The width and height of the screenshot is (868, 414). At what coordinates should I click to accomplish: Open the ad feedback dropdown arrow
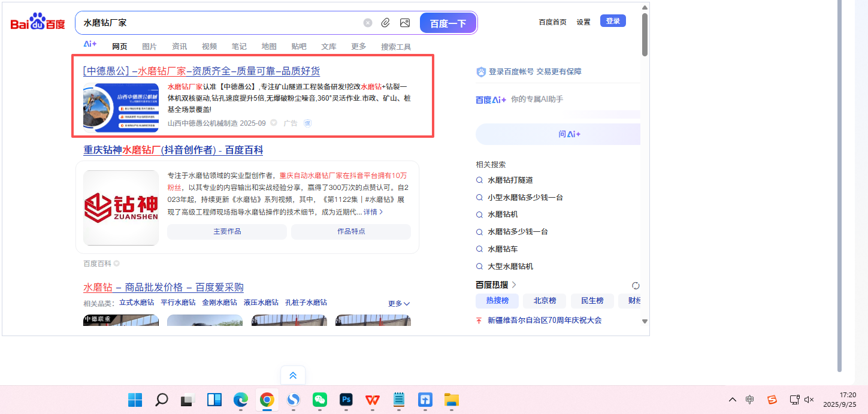[274, 123]
